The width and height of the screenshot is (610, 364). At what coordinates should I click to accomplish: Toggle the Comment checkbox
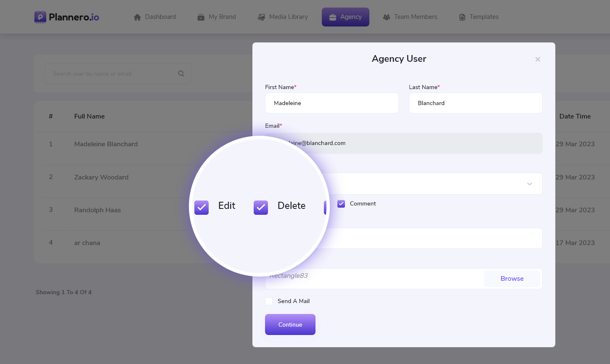coord(341,204)
